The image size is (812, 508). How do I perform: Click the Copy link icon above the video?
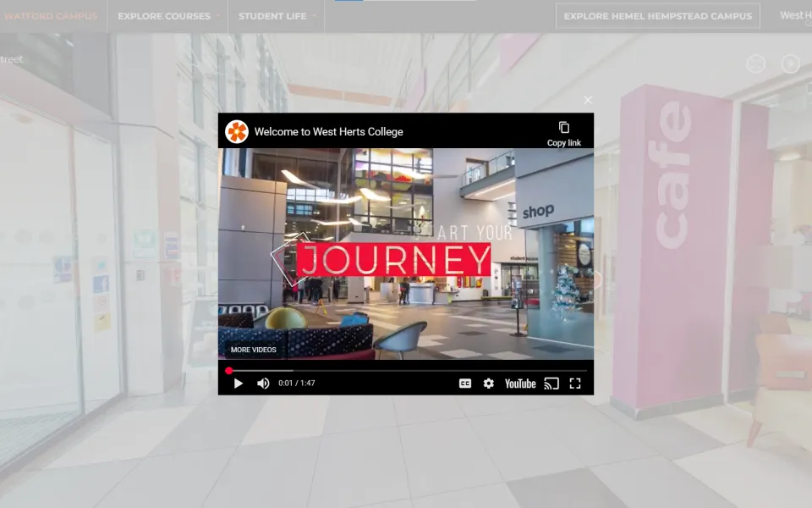(x=564, y=129)
